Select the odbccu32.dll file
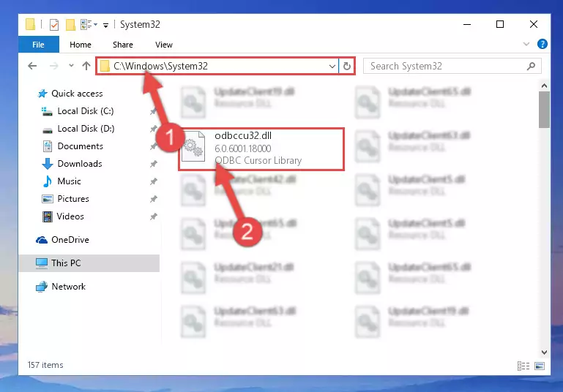Viewport: 563px width, 392px height. 261,148
